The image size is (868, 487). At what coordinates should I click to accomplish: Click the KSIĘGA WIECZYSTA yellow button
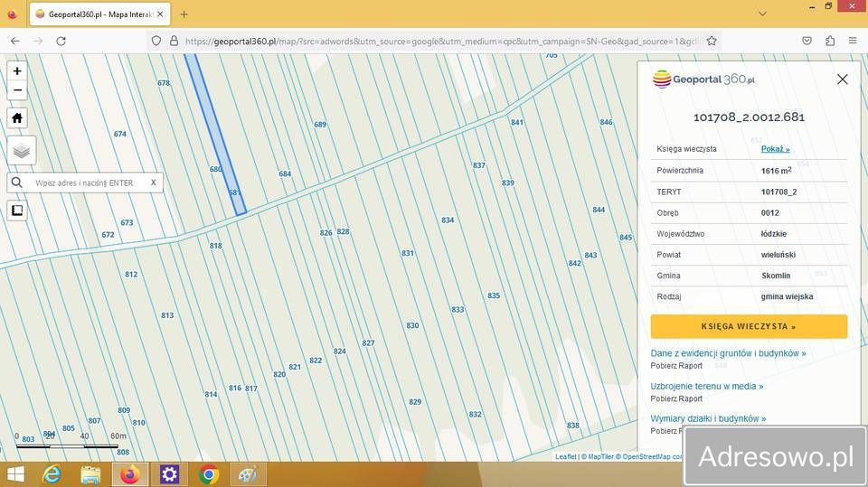click(749, 326)
